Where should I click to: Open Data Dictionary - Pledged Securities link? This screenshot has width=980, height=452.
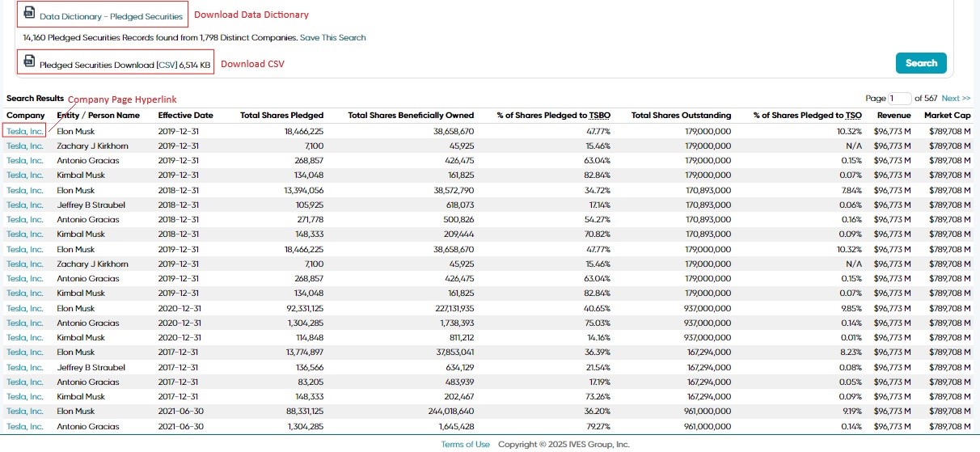pos(111,16)
